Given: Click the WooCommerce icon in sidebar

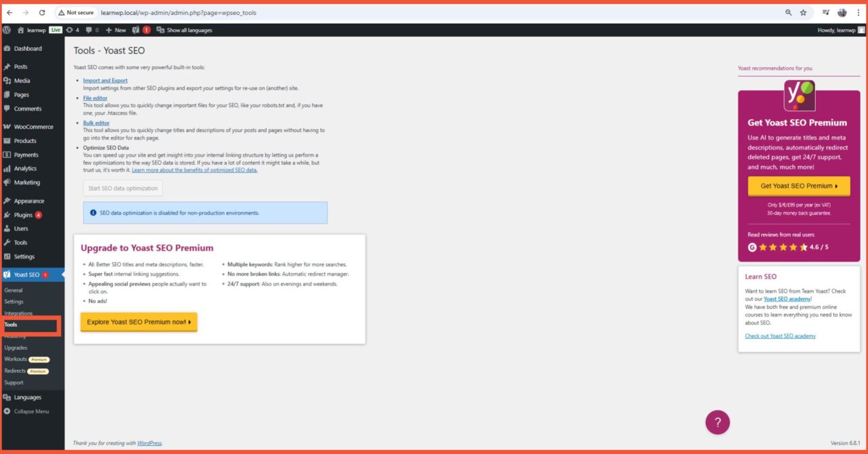Looking at the screenshot, I should coord(7,127).
